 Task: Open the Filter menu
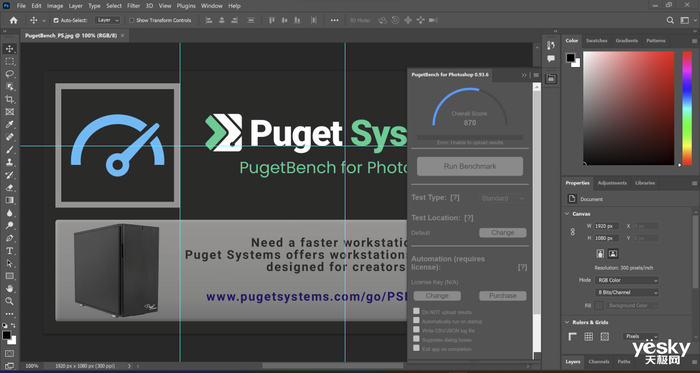[133, 6]
